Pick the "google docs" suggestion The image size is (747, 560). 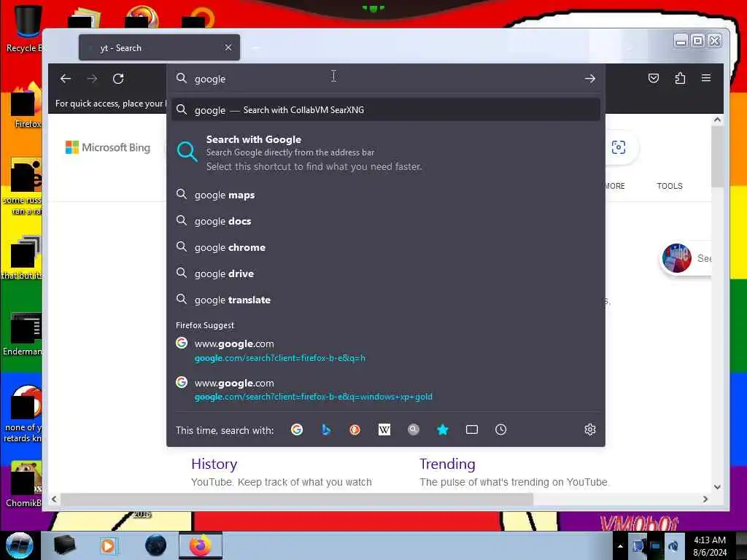click(x=386, y=221)
